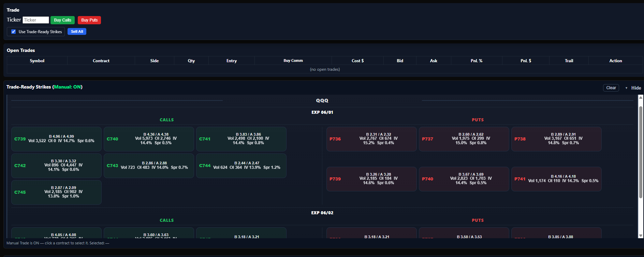Click the Entry column header
This screenshot has height=257, width=644.
coord(232,61)
